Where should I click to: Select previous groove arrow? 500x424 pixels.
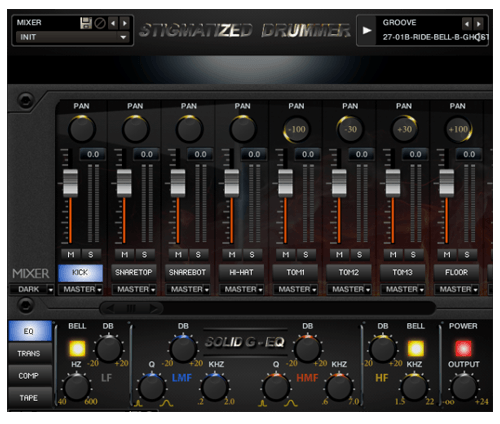pyautogui.click(x=467, y=24)
